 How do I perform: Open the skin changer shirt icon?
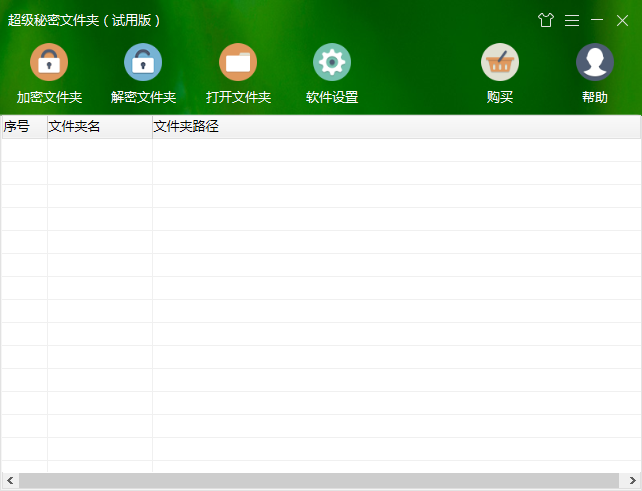coord(546,20)
